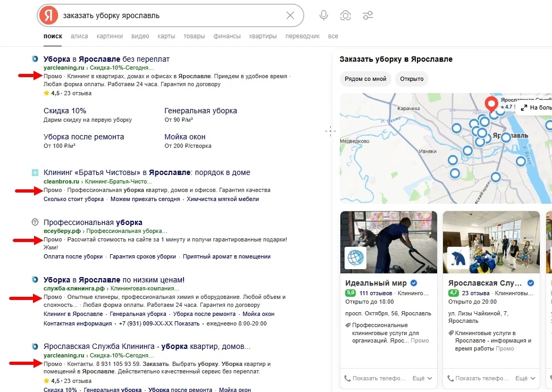Open the Идеальный мир business title
The width and height of the screenshot is (552, 392).
[x=375, y=283]
